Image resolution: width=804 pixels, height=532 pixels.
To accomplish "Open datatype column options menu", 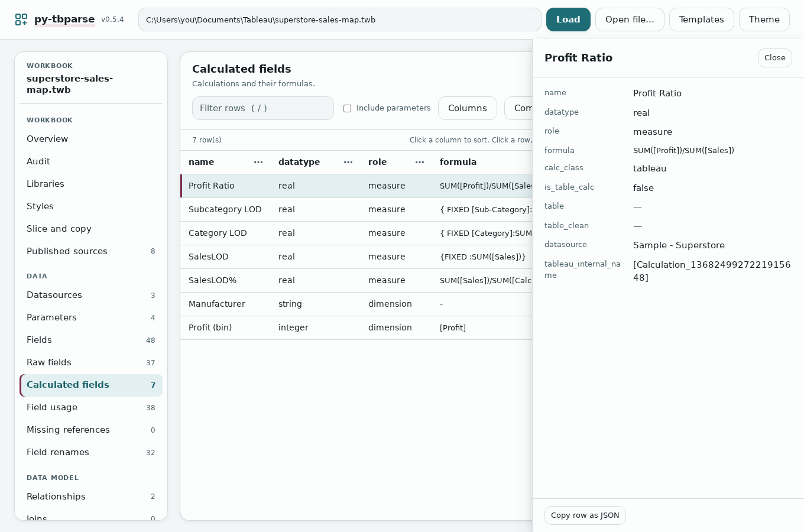I will point(348,162).
